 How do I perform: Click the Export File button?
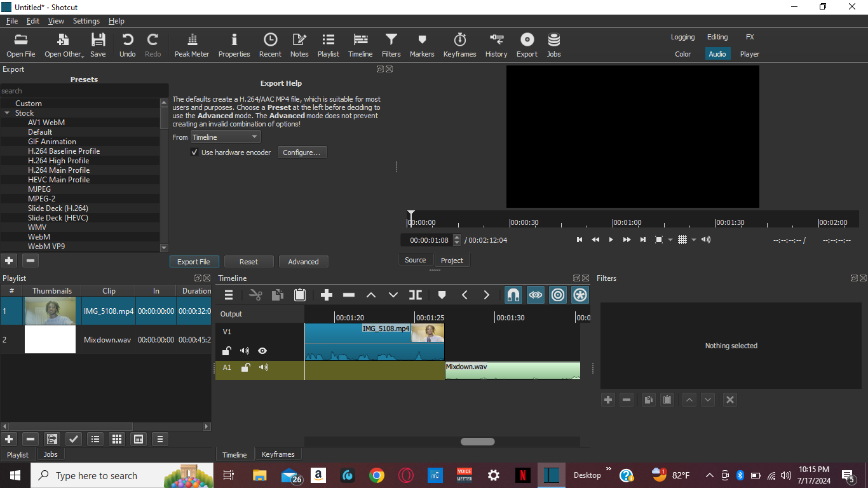pos(194,262)
